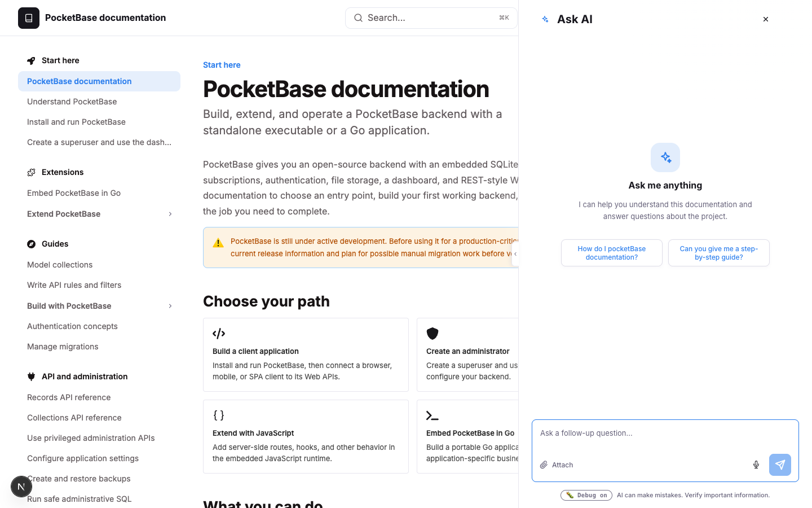Start voice input with the microphone icon
Screen dimensions: 812x508
pyautogui.click(x=756, y=465)
